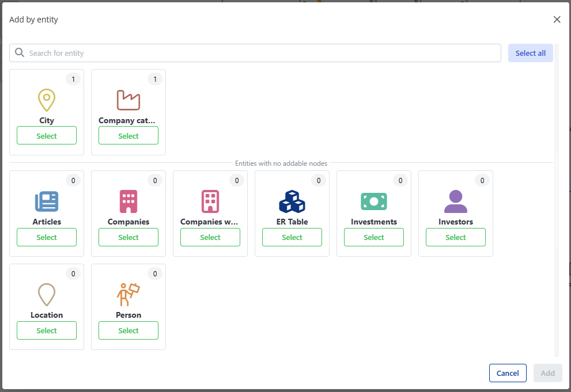Viewport: 571px width, 392px height.
Task: Select the Investments entity
Action: pyautogui.click(x=373, y=237)
